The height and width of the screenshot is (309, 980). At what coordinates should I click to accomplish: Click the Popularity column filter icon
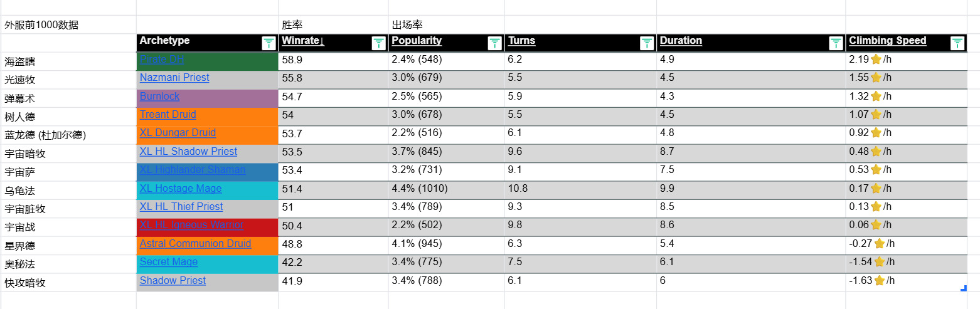point(494,43)
